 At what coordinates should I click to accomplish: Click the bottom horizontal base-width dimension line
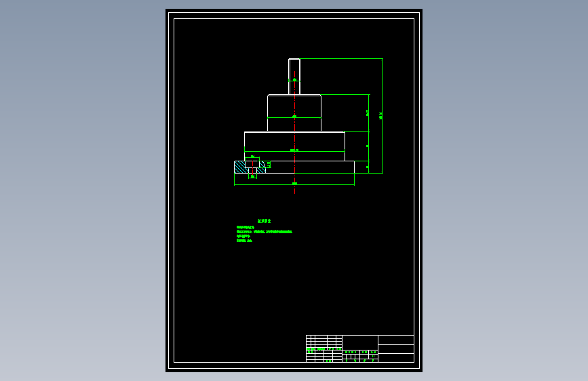[294, 184]
